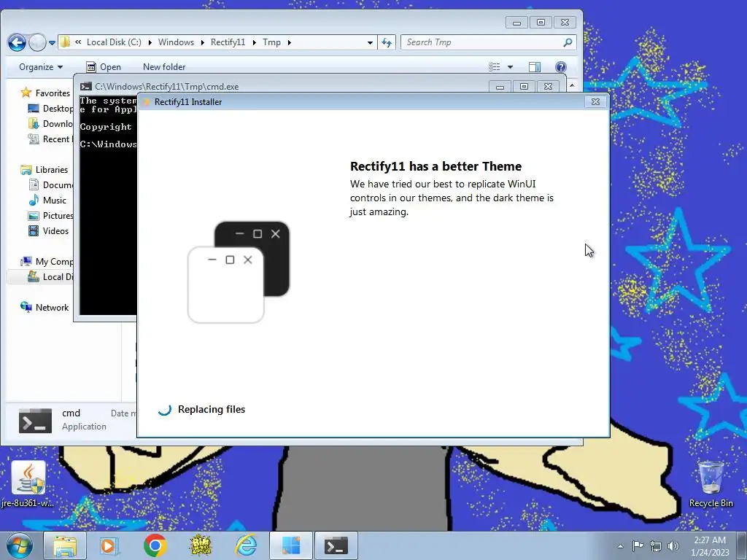Open the Pictures library
The width and height of the screenshot is (747, 560).
coord(52,216)
